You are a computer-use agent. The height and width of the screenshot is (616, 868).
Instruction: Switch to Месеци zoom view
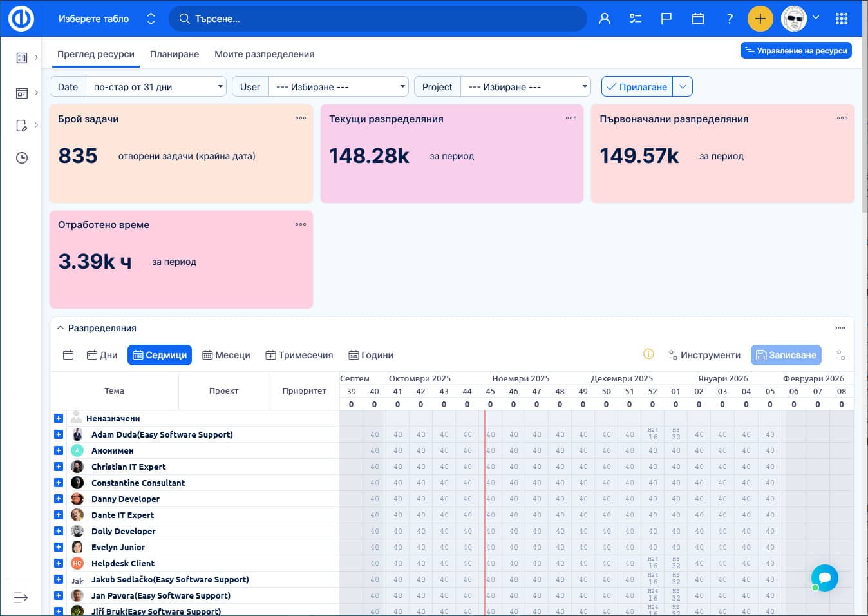click(226, 355)
